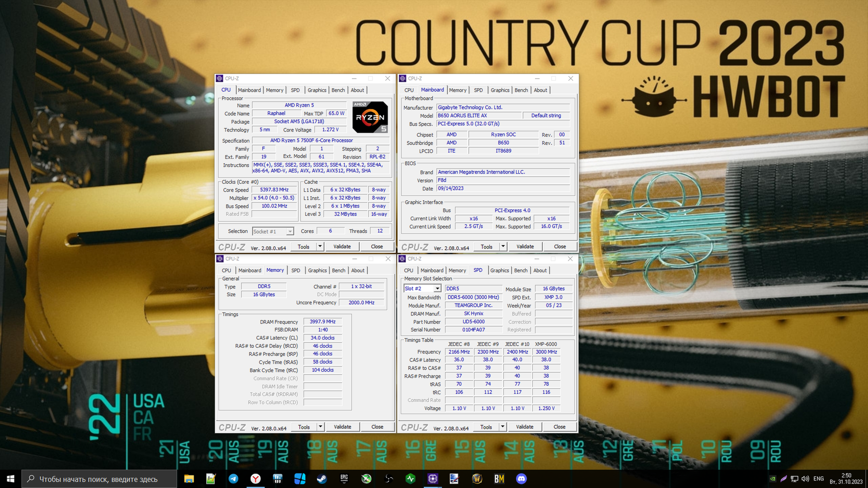The height and width of the screenshot is (488, 868).
Task: Open Socket #1 selection dropdown
Action: (x=290, y=231)
